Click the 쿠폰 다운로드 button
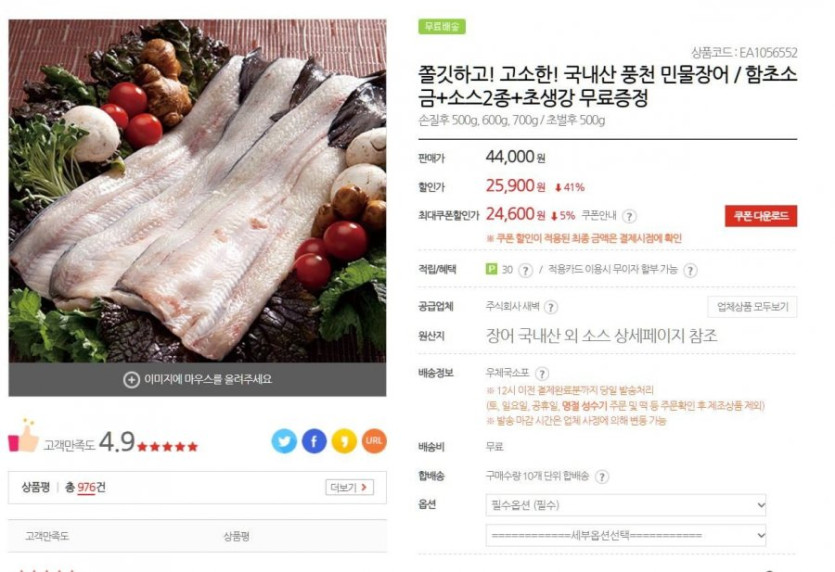Screen dimensions: 835x572 [x=760, y=216]
